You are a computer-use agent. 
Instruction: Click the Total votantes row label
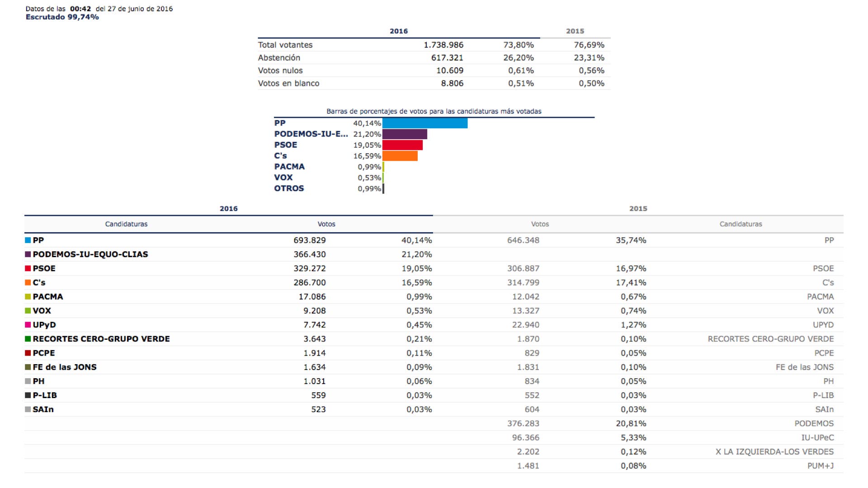tap(285, 45)
